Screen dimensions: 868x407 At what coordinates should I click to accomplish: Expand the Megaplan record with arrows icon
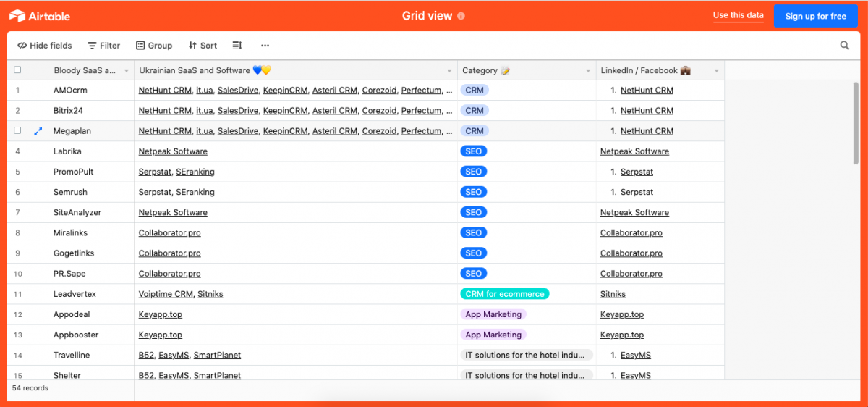pos(38,131)
